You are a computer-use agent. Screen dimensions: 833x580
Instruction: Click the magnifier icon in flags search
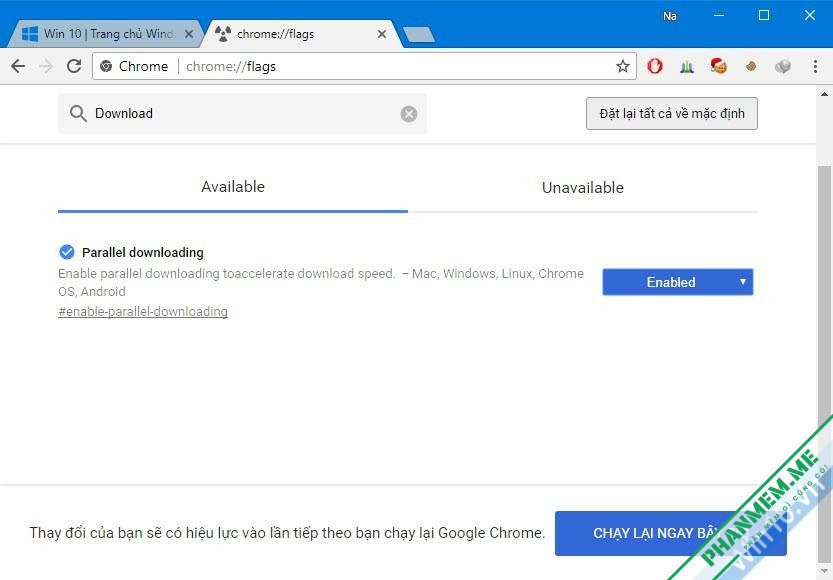[78, 114]
